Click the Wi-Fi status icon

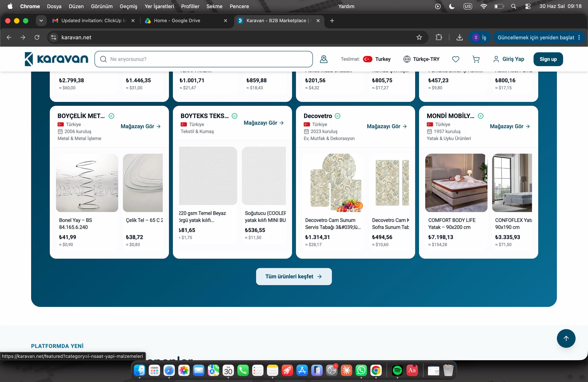[484, 6]
